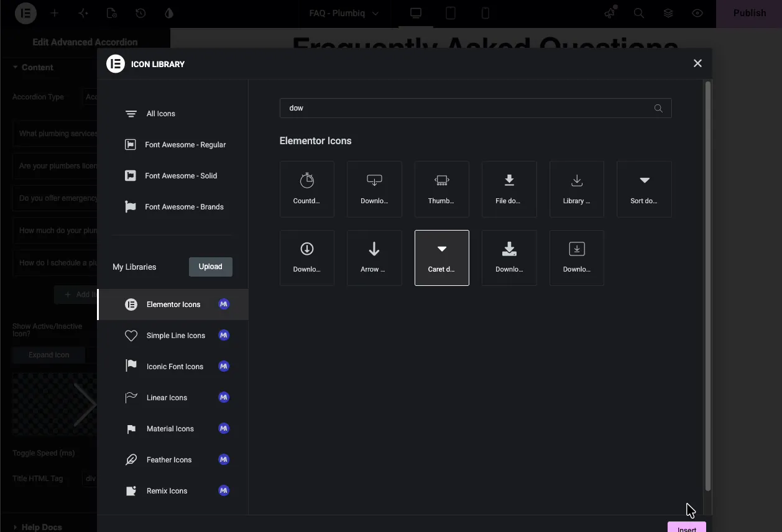Open the Elementor menu logo in top bar
The height and width of the screenshot is (532, 782).
(25, 13)
